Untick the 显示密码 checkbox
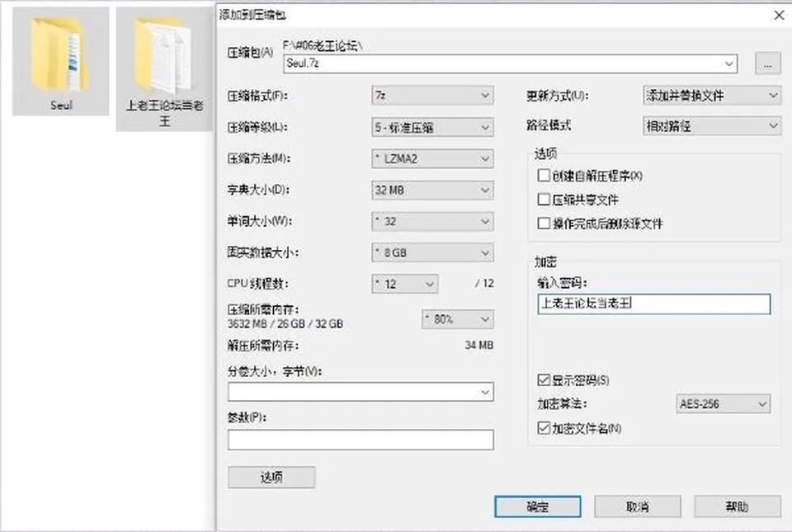Screen dimensions: 792x532 coord(544,379)
